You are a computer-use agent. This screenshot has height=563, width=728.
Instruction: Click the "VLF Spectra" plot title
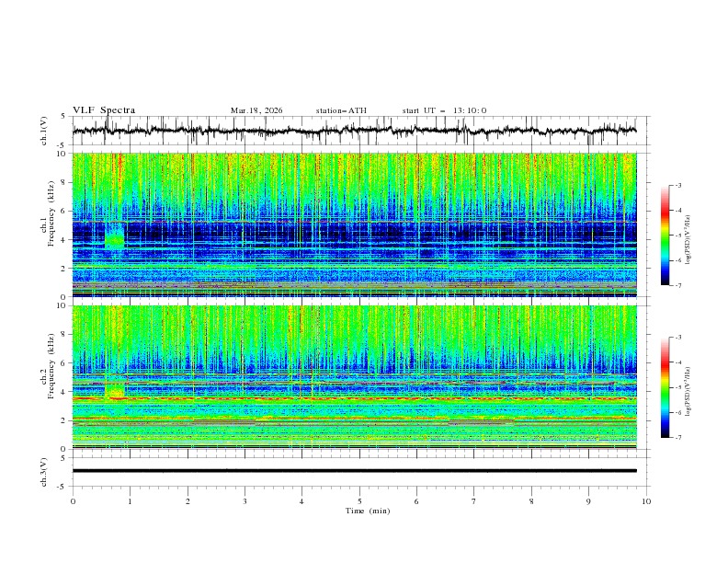[x=104, y=110]
